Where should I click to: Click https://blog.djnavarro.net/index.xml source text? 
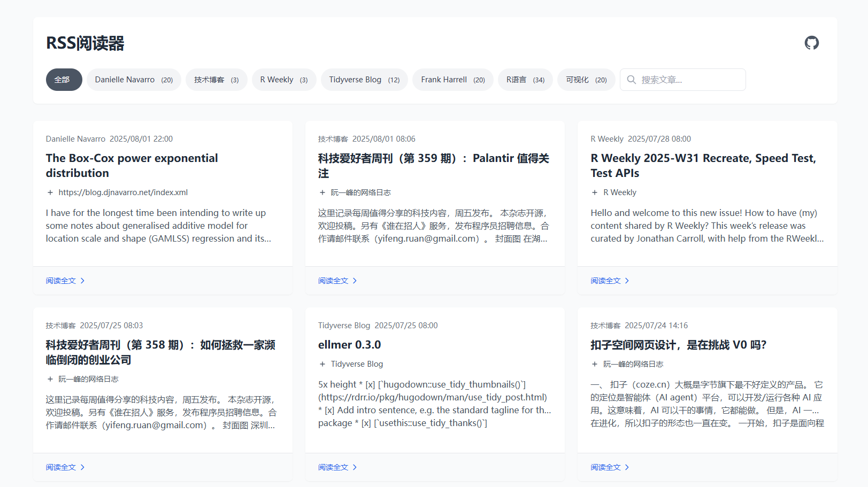click(x=123, y=192)
